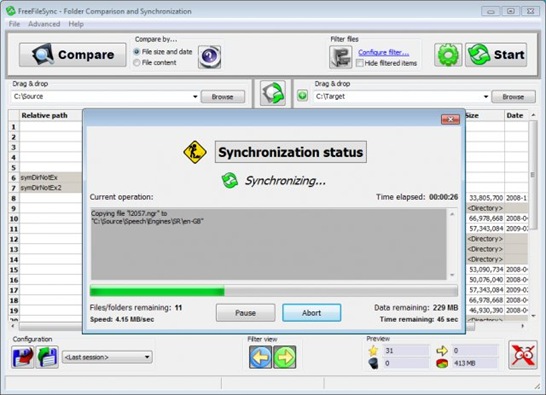Select row symDirNotEx in left grid
The height and width of the screenshot is (395, 546).
tap(51, 178)
